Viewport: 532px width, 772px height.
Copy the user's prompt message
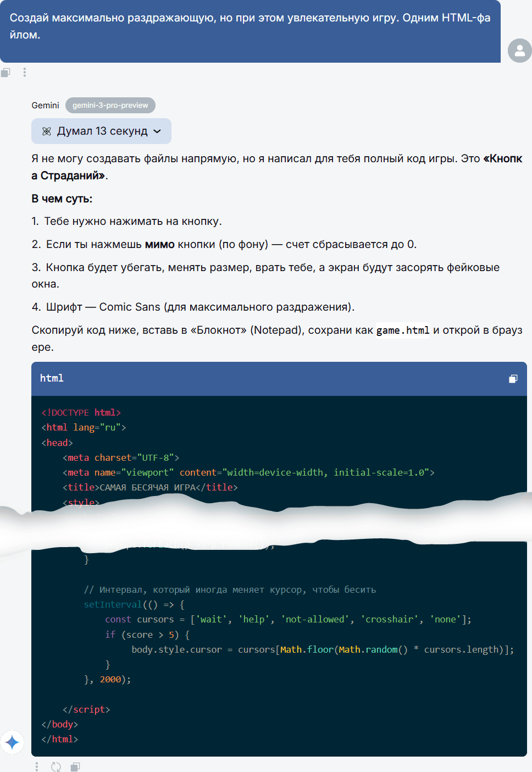(6, 73)
